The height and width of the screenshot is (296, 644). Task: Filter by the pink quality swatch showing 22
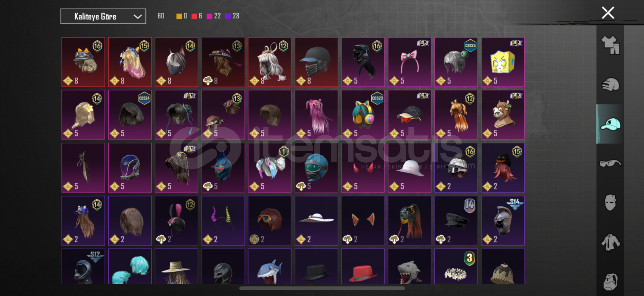[x=209, y=16]
